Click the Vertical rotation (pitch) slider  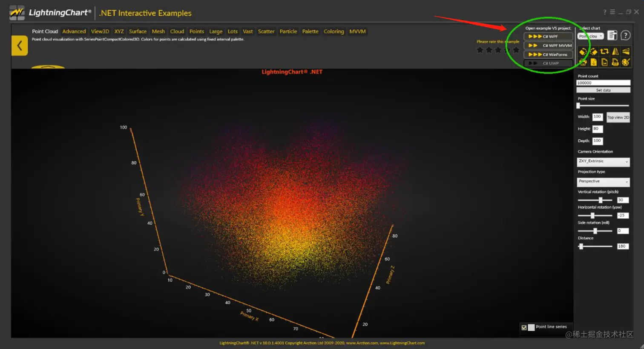tap(595, 200)
